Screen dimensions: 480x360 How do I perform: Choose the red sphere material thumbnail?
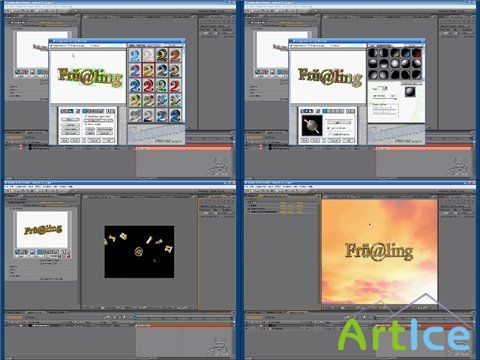pyautogui.click(x=417, y=53)
